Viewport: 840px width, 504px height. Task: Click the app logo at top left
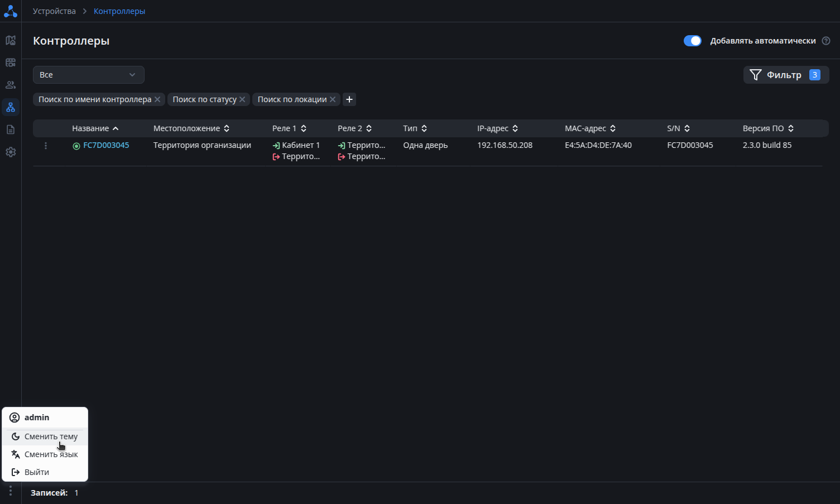(11, 11)
